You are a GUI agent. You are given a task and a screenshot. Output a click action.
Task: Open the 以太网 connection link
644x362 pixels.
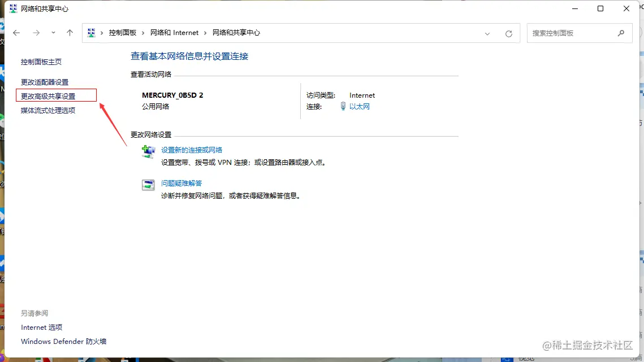click(x=360, y=107)
